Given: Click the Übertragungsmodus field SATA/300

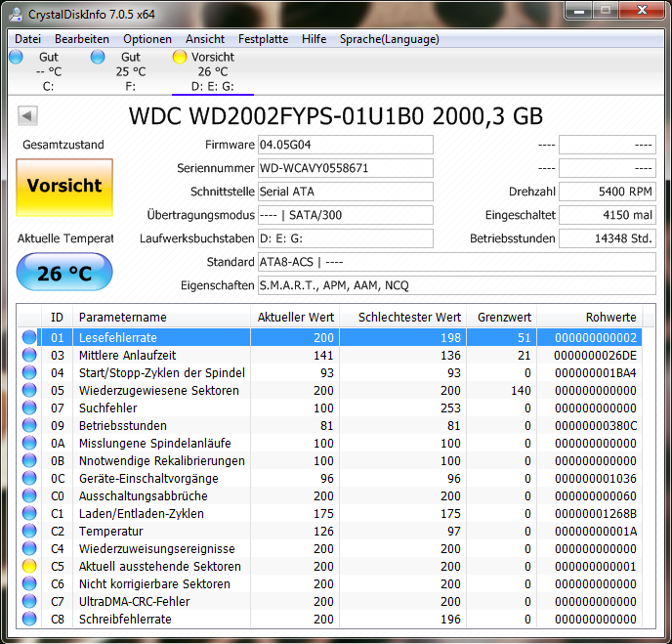Looking at the screenshot, I should [x=346, y=215].
